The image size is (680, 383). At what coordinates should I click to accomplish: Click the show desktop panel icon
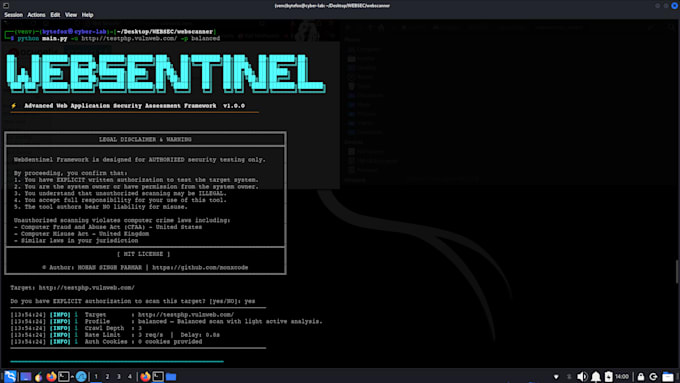[26, 376]
